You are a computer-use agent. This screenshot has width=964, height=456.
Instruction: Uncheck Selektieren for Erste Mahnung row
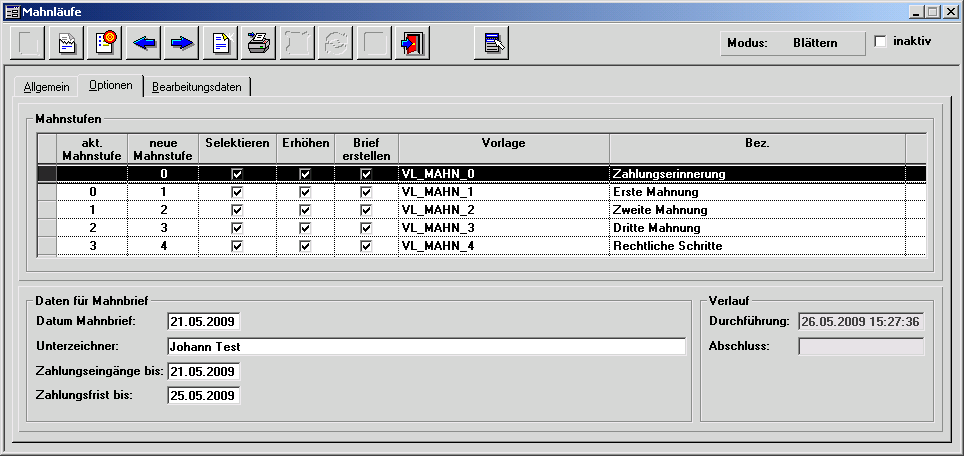(x=237, y=192)
